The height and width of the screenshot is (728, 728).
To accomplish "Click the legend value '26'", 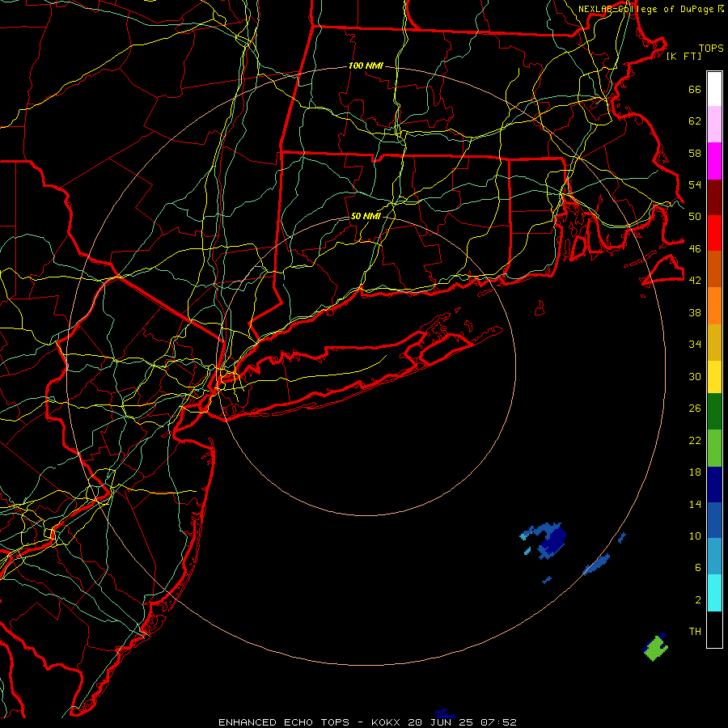I will 695,408.
